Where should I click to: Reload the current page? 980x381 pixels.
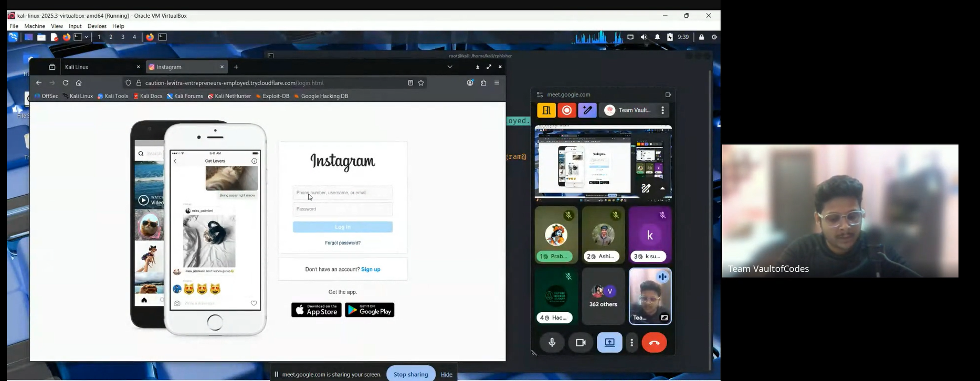pyautogui.click(x=66, y=83)
